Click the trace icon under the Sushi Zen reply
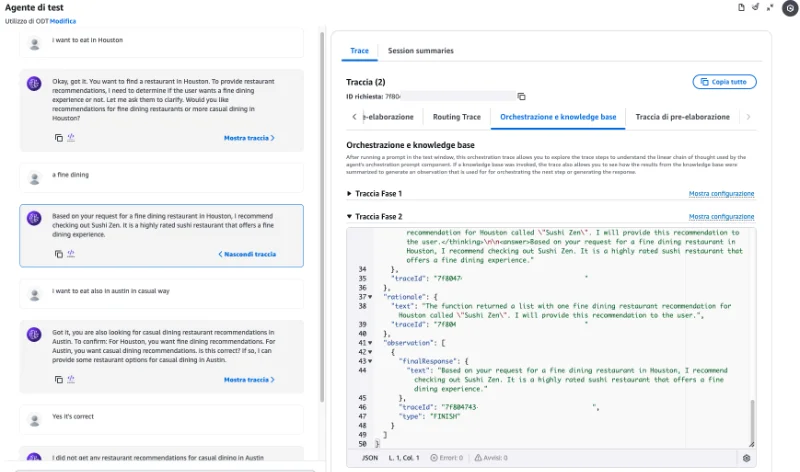Screen dimensions: 800x472 71,254
